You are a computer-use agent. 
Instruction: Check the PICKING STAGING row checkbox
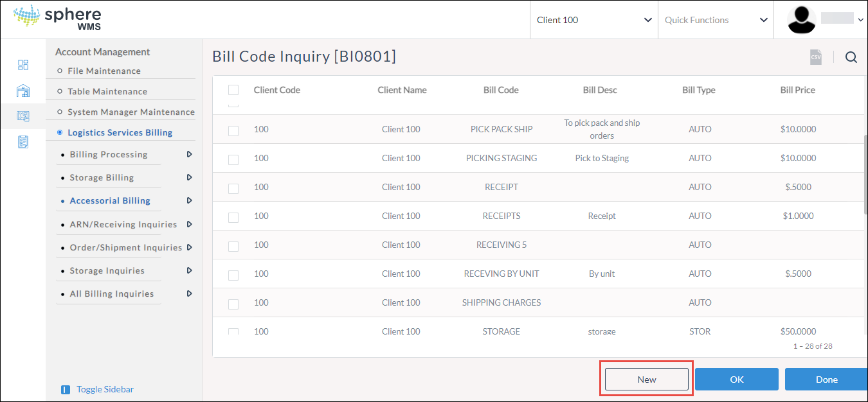[x=233, y=159]
